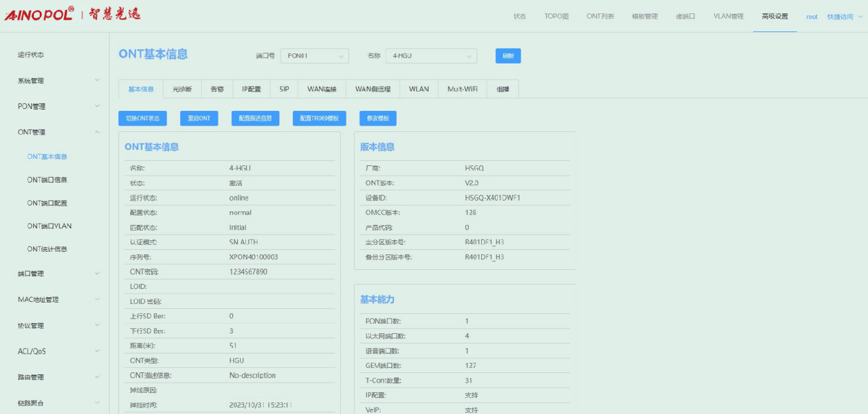Screen dimensions: 868x414
Task: Open ONT端口VLAN in the sidebar
Action: pos(49,226)
